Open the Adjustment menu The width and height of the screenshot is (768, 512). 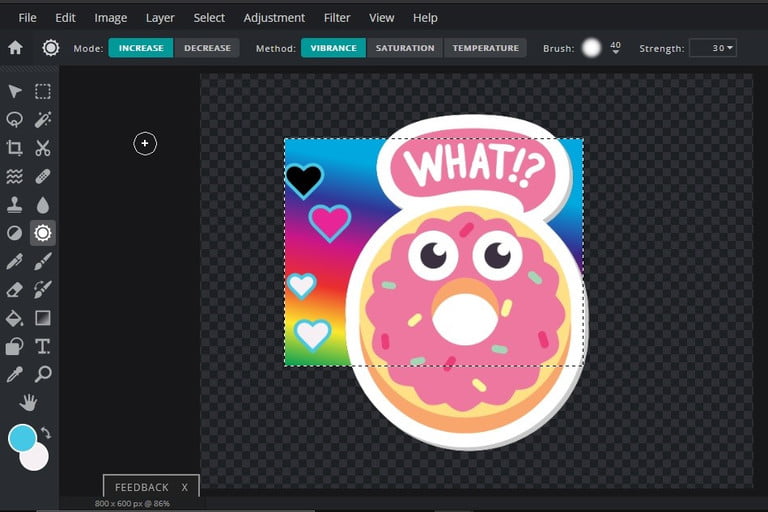(x=274, y=18)
